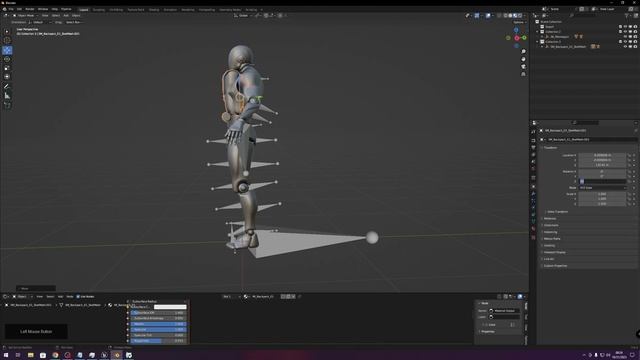Image resolution: width=640 pixels, height=360 pixels.
Task: Select the Scale tool
Action: click(x=7, y=68)
